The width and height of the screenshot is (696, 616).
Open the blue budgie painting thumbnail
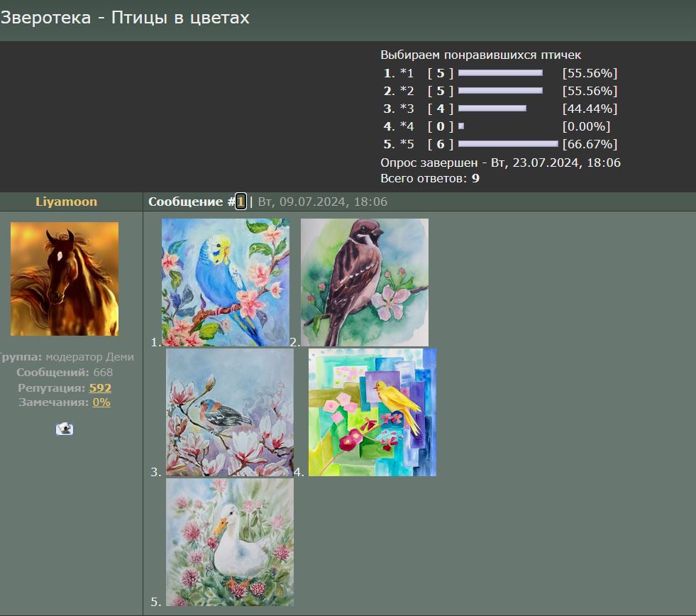click(226, 282)
